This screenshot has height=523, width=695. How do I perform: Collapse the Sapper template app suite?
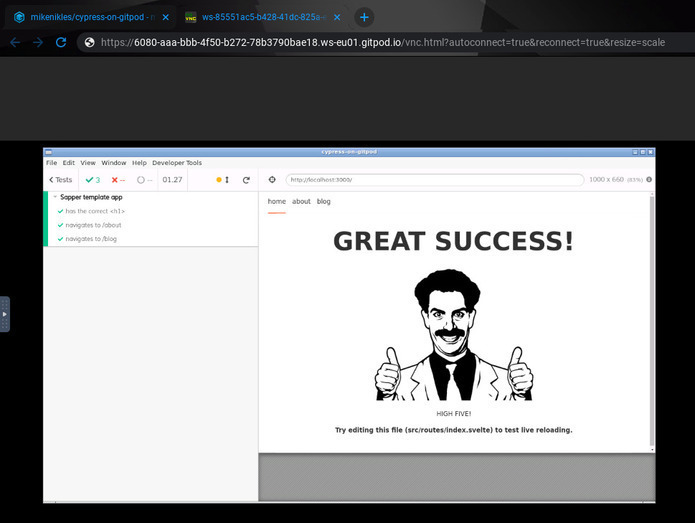coord(92,197)
